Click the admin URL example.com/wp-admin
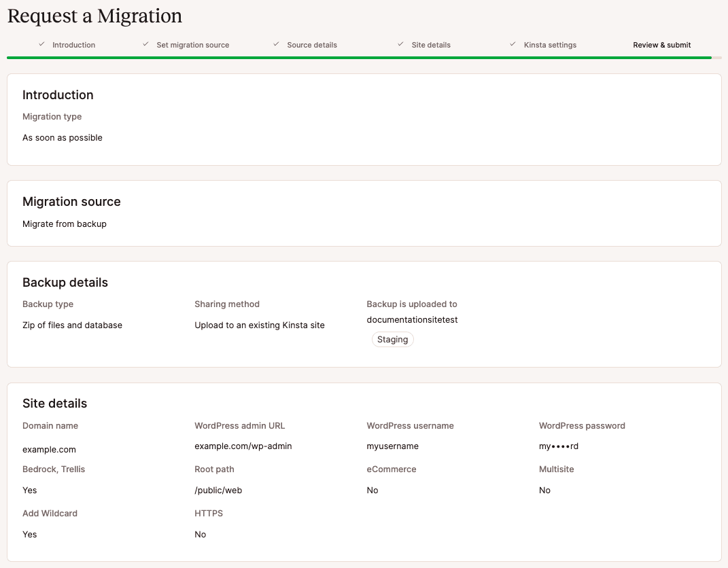Viewport: 728px width, 568px height. [x=243, y=446]
